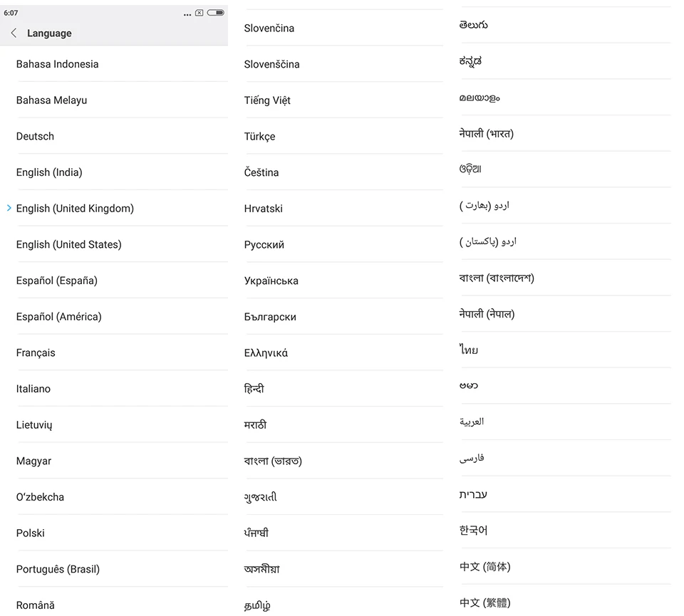The height and width of the screenshot is (616, 684).
Task: Choose Türkçe from the language list
Action: (x=259, y=136)
